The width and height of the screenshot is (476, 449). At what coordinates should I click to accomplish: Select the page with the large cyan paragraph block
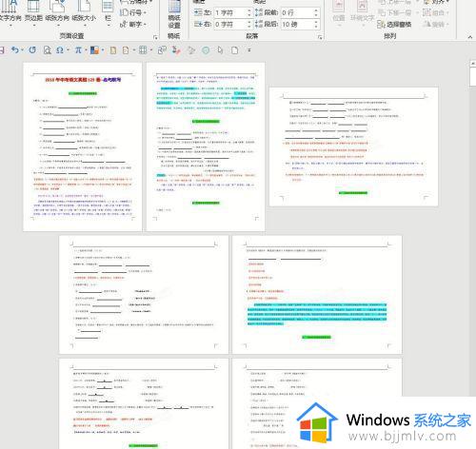click(x=317, y=295)
